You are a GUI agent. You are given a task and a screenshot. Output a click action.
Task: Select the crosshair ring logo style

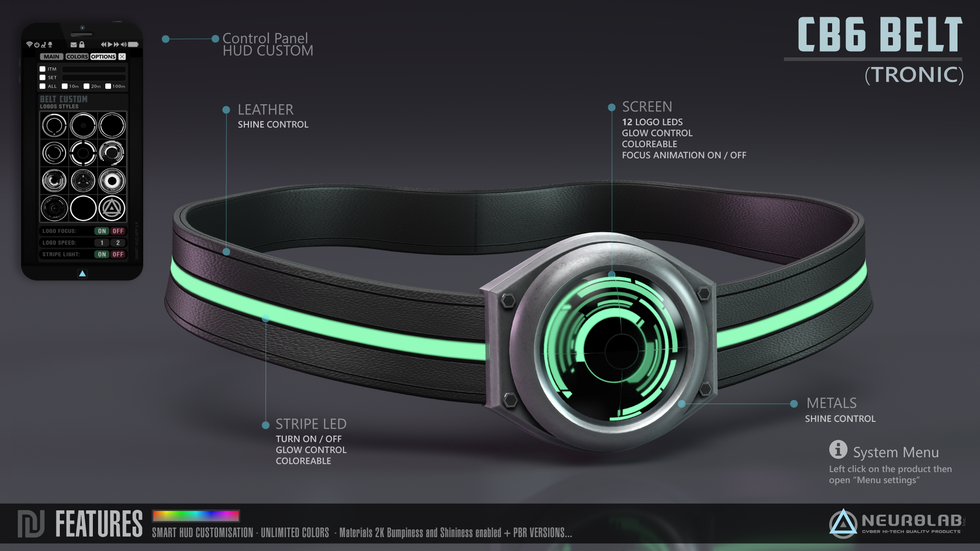[83, 153]
